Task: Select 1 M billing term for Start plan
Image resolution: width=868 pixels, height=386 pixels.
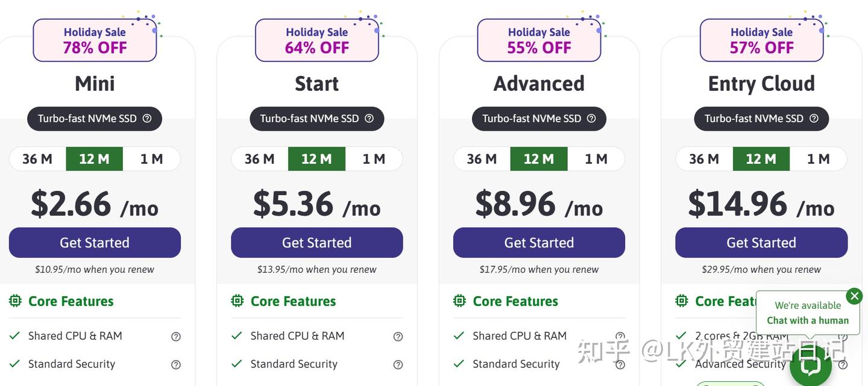Action: click(374, 159)
